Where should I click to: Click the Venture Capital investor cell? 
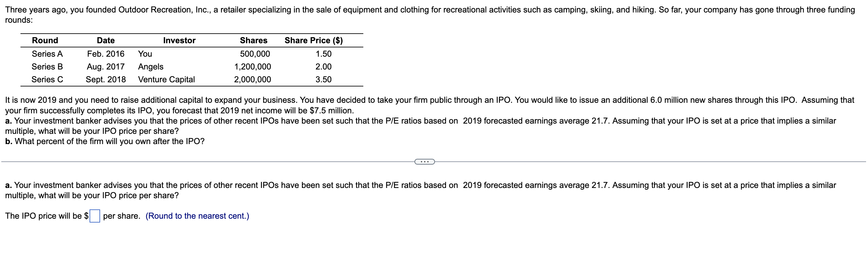pos(166,80)
